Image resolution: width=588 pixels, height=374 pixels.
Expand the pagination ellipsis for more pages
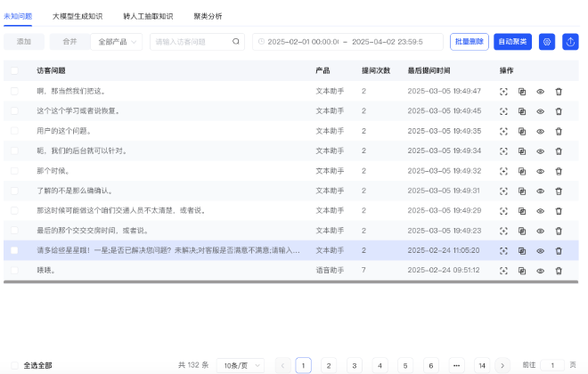coord(456,365)
